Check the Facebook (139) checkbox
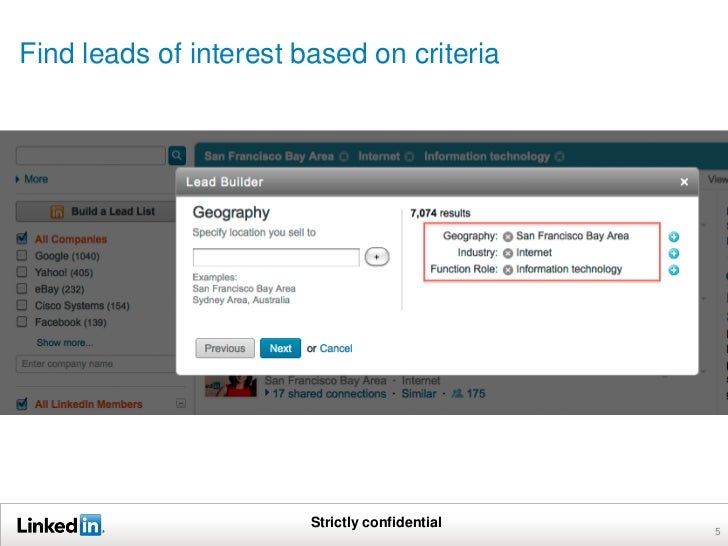 click(22, 322)
